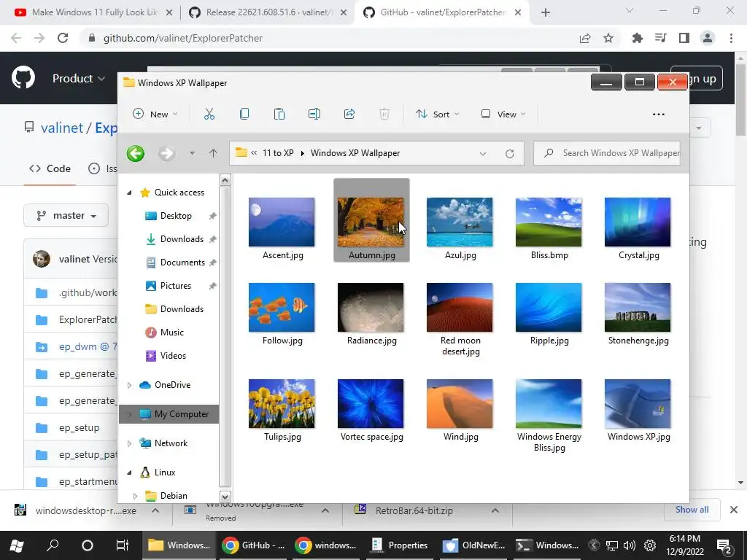
Task: Click the GitHub logo in page header
Action: 23,78
